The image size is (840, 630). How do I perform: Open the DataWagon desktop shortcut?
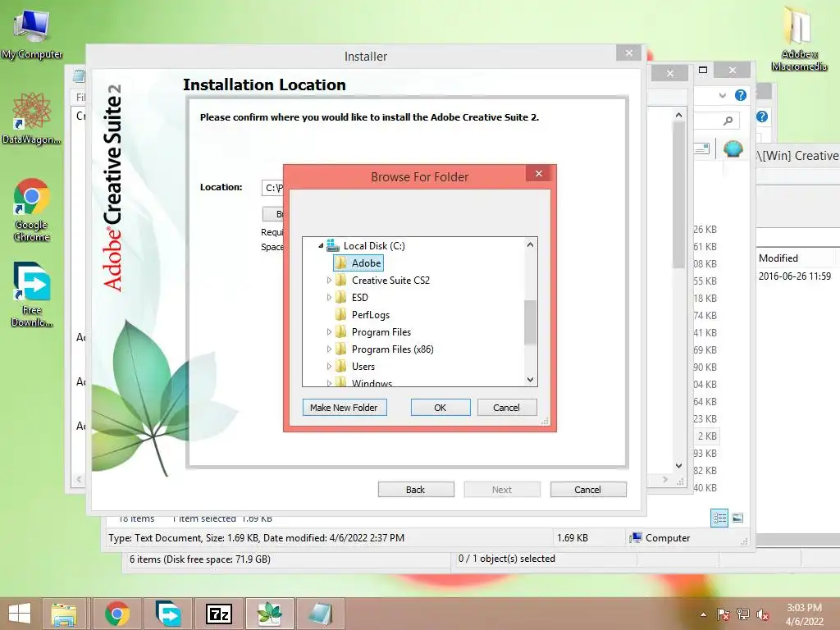[x=32, y=118]
